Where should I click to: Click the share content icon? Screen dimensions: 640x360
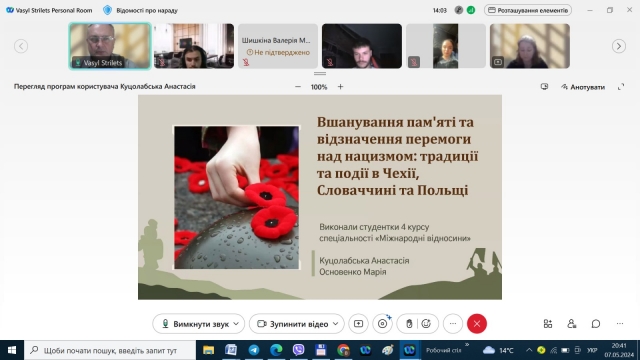pyautogui.click(x=358, y=324)
